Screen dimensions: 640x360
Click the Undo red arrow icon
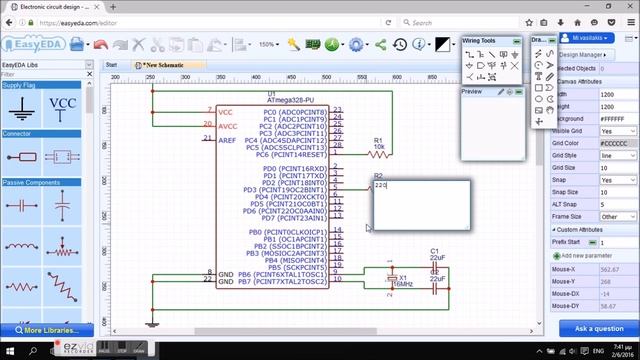coord(100,44)
